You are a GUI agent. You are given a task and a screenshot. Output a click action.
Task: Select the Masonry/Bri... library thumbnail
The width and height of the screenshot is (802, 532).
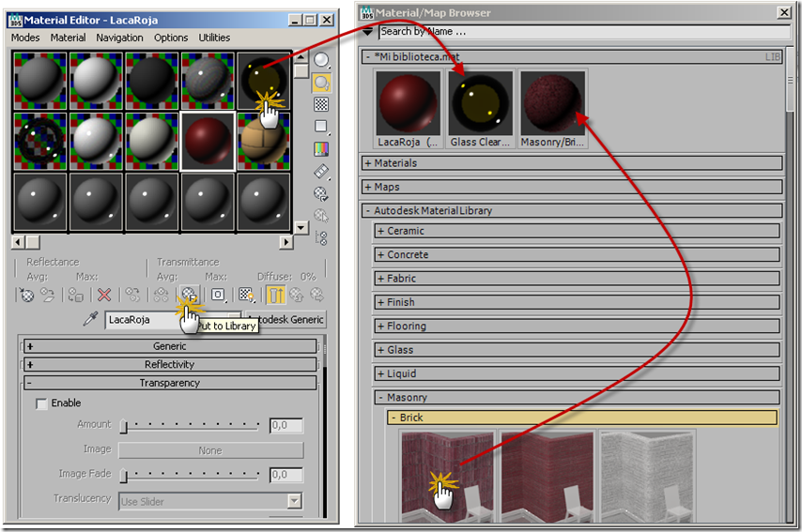point(552,110)
